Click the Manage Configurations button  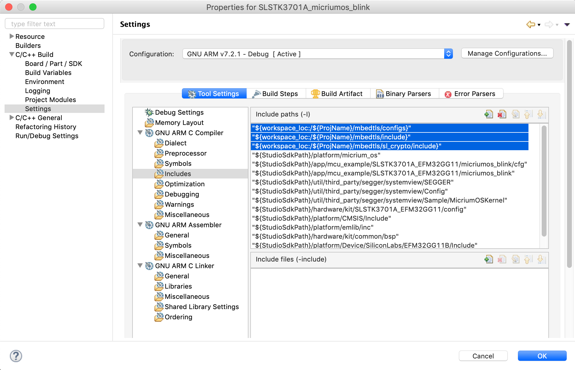[x=507, y=54]
